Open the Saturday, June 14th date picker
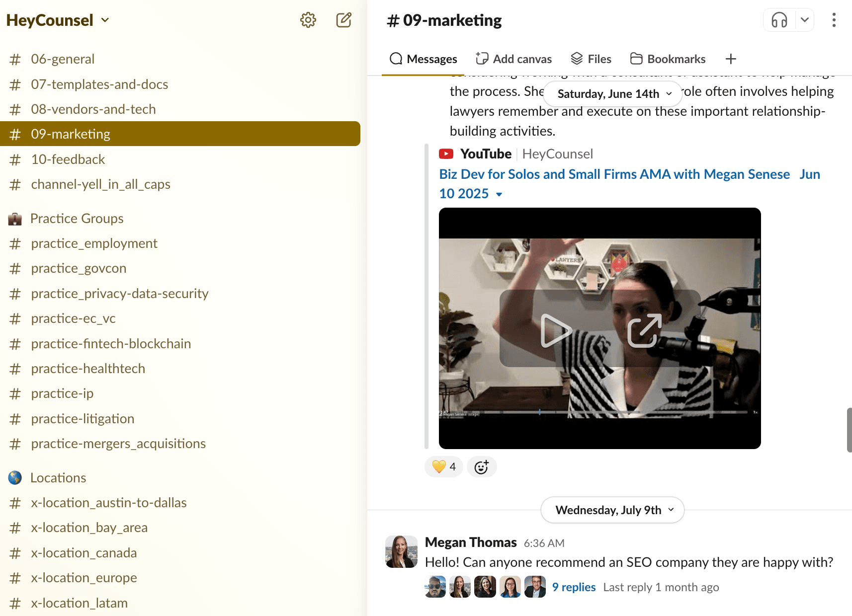Image resolution: width=852 pixels, height=616 pixels. coord(613,94)
